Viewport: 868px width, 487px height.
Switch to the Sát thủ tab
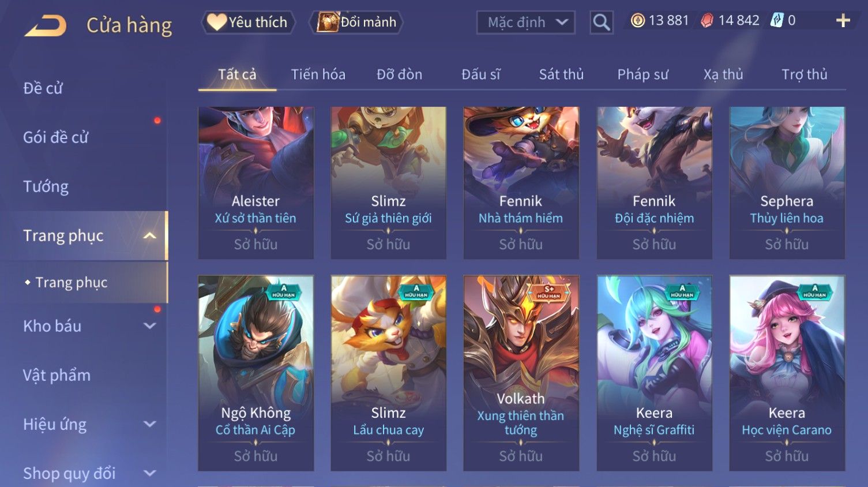pos(561,74)
